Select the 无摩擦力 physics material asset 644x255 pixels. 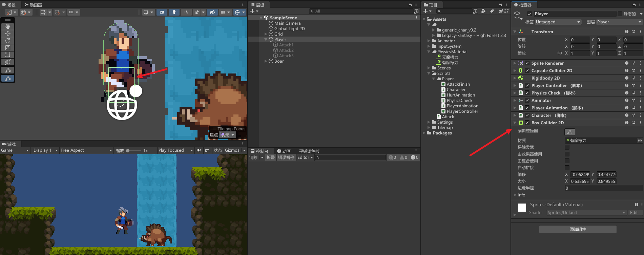point(450,57)
